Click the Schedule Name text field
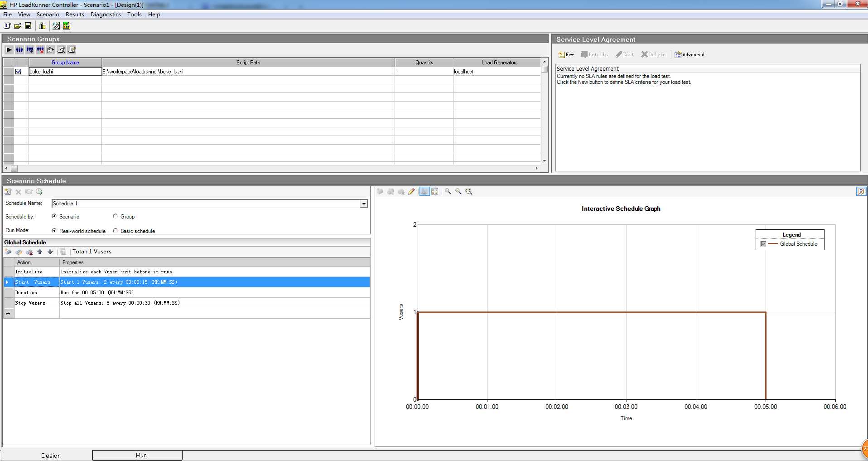The image size is (868, 461). click(206, 204)
